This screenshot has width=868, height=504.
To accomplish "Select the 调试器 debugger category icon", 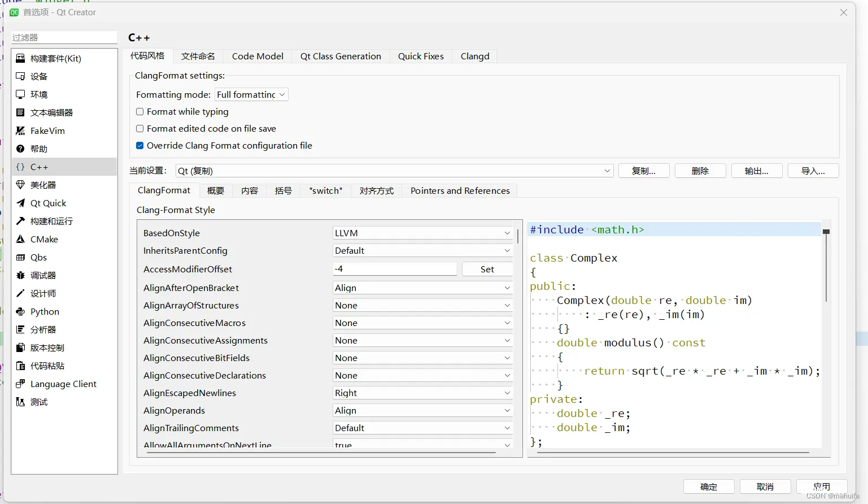I will point(20,275).
